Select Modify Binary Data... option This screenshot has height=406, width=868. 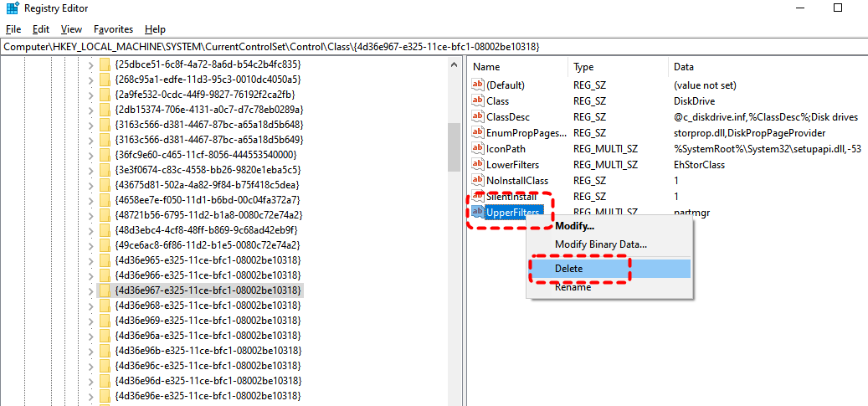coord(600,244)
